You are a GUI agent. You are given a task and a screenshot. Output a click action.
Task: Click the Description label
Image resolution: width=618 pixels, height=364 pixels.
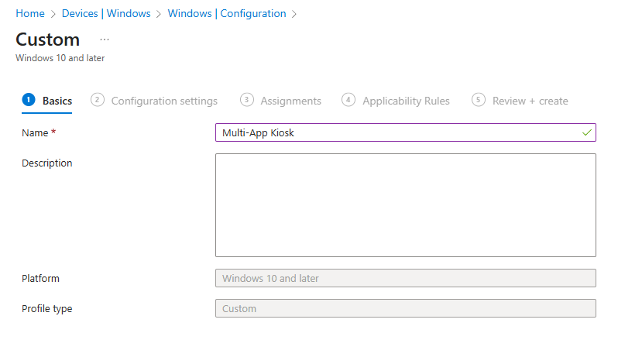47,163
